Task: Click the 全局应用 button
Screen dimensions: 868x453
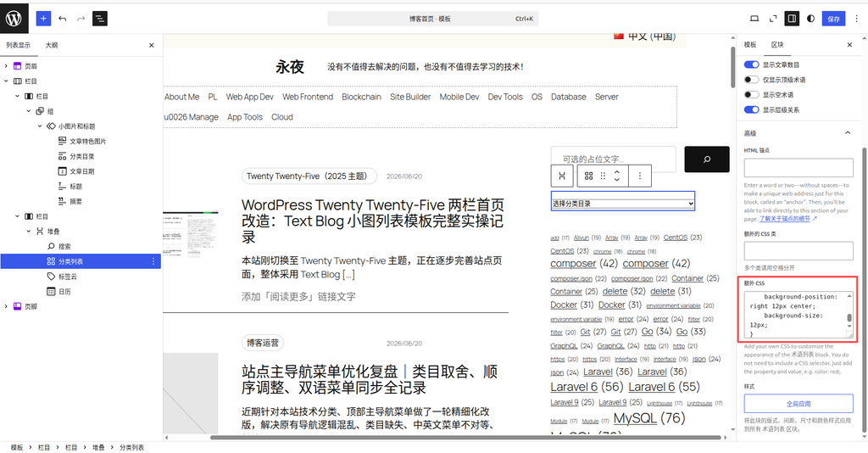Action: (x=798, y=404)
